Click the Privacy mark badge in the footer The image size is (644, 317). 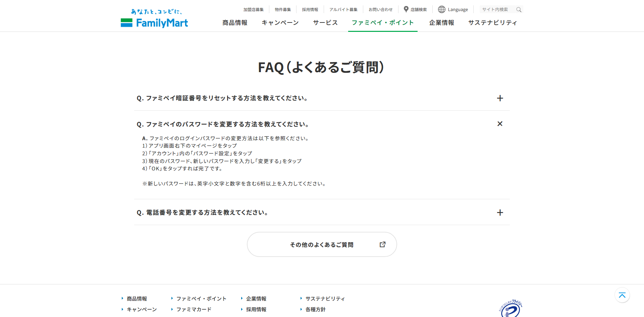click(x=511, y=309)
